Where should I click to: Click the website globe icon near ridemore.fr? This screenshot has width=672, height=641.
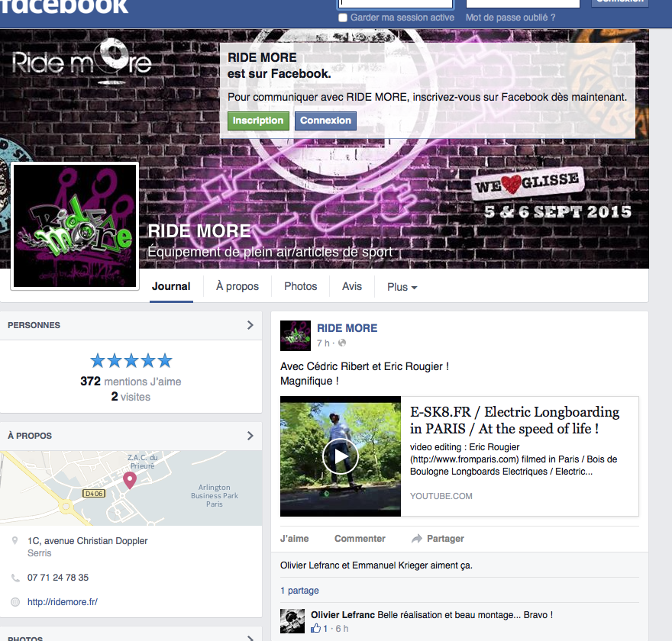tap(15, 602)
